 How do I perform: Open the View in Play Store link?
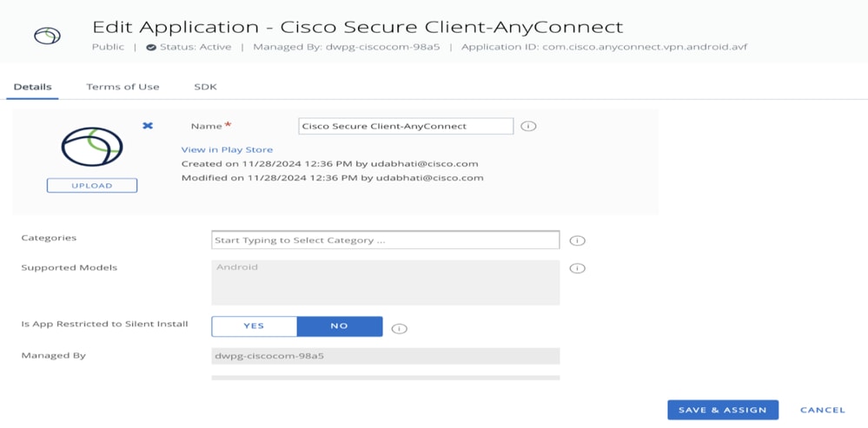227,149
